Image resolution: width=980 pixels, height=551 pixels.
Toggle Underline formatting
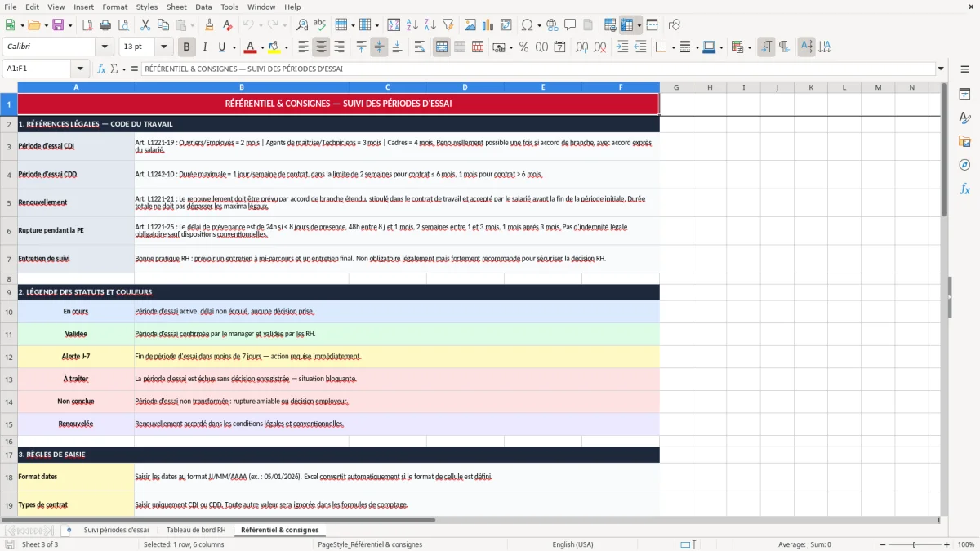pos(222,47)
